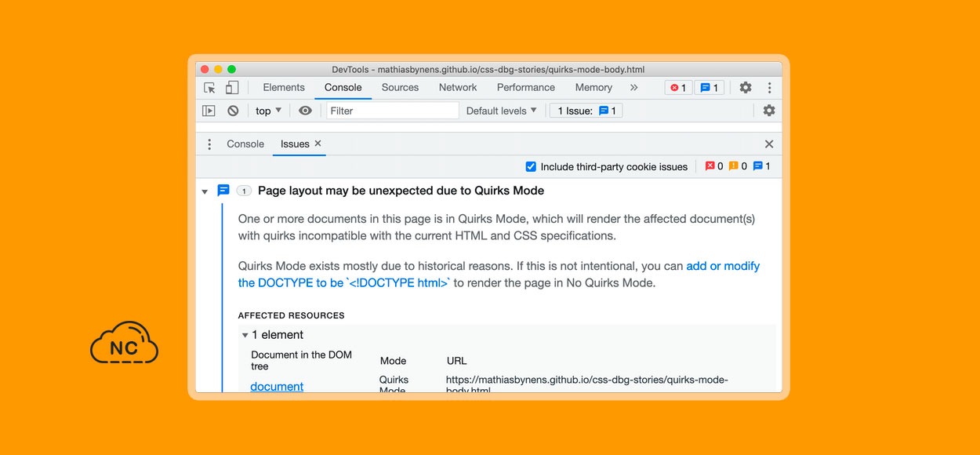Screen dimensions: 980x455
Task: Open the add or modify DOCTYPE link
Action: coord(499,275)
